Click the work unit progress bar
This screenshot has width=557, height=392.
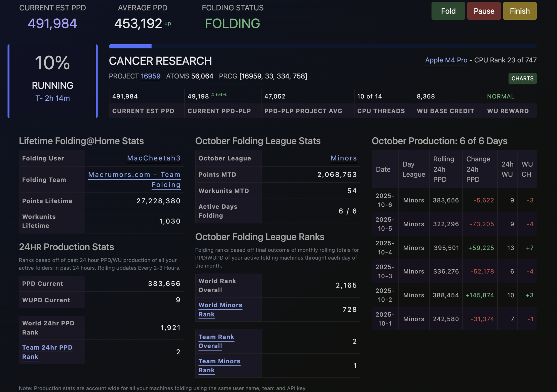pyautogui.click(x=323, y=46)
